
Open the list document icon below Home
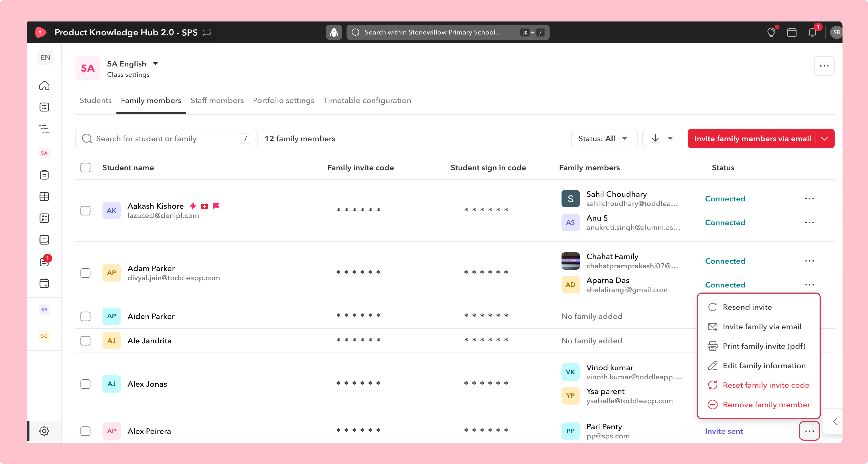pyautogui.click(x=44, y=107)
